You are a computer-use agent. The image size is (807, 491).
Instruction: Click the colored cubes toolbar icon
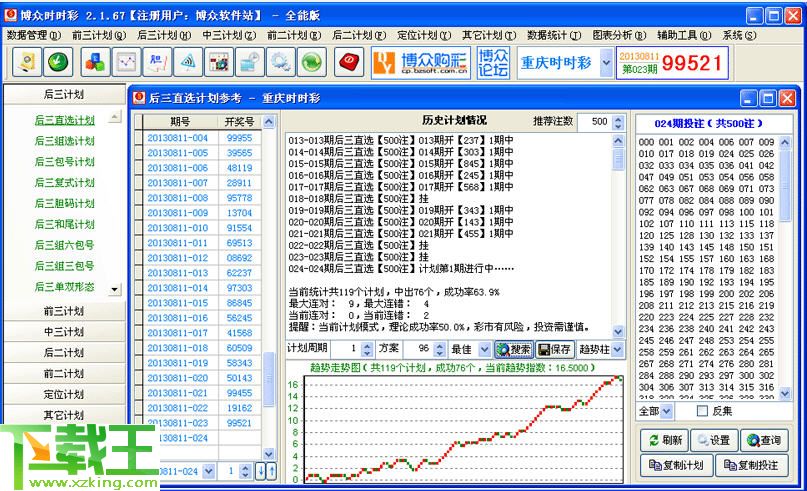(95, 63)
